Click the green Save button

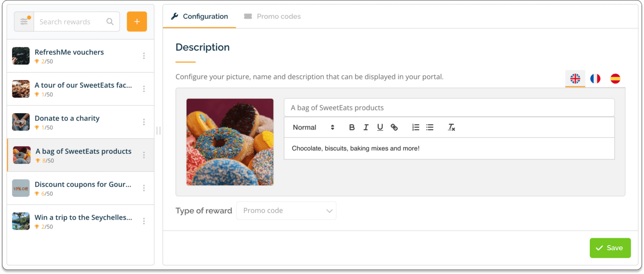pos(610,248)
